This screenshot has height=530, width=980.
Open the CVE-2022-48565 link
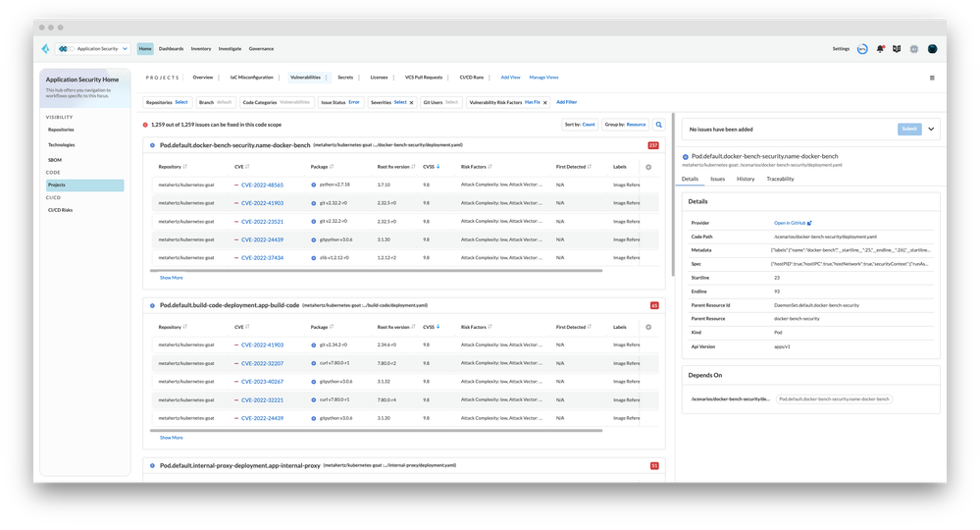point(262,185)
